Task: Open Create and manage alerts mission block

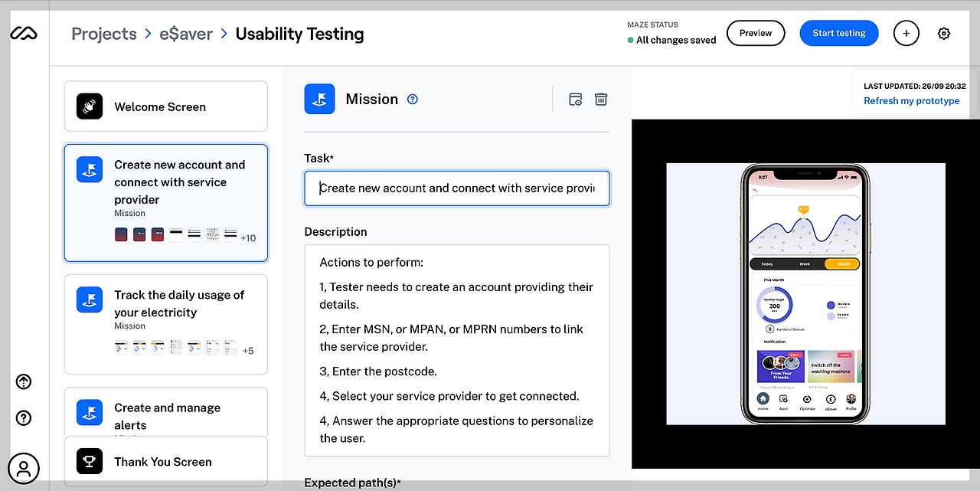Action: [x=166, y=412]
